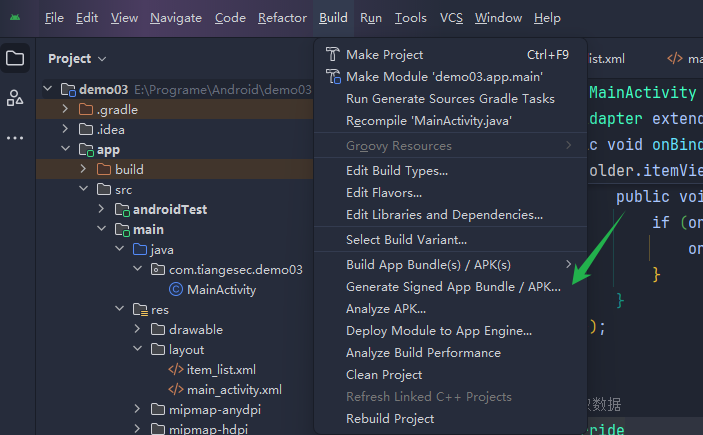The width and height of the screenshot is (703, 435).
Task: Choose Recompile 'MainActivity.java'
Action: pyautogui.click(x=451, y=121)
